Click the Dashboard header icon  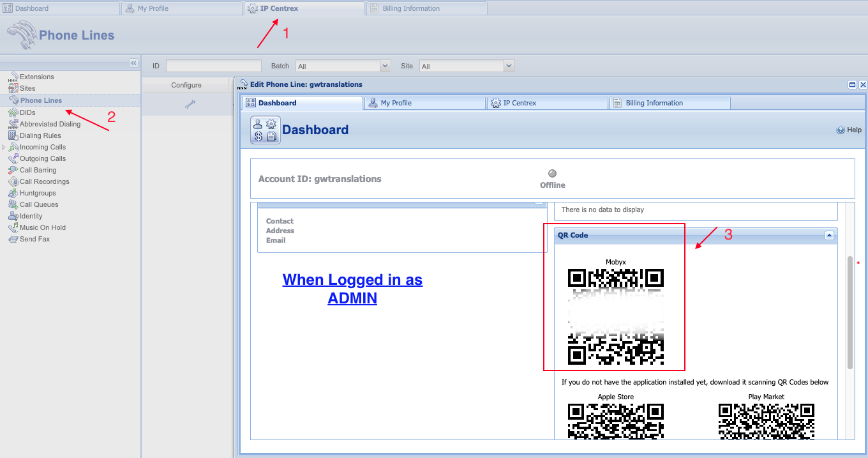coord(265,130)
